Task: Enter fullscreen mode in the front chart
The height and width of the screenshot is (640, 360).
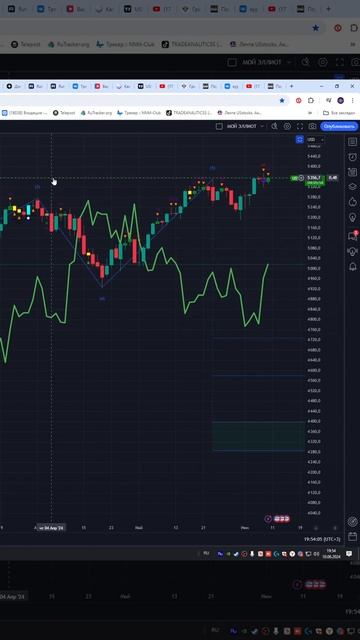Action: pyautogui.click(x=300, y=127)
